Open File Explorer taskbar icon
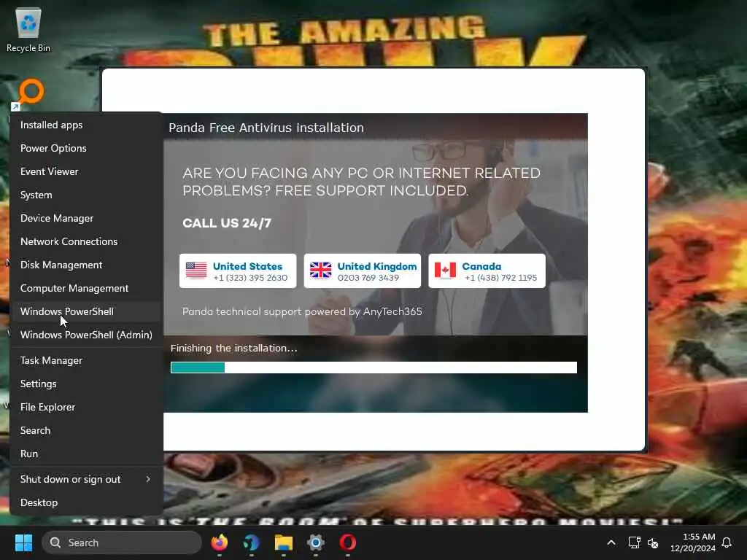The height and width of the screenshot is (560, 747). [284, 542]
